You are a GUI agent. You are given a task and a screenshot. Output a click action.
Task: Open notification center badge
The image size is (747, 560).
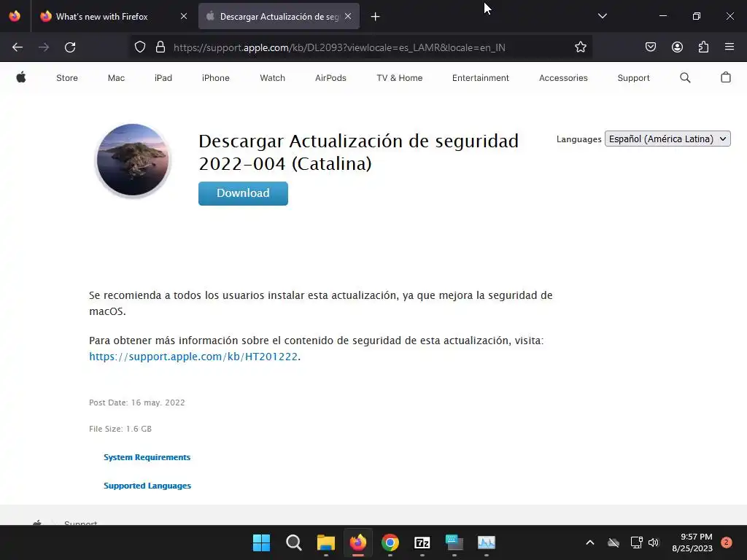click(726, 542)
